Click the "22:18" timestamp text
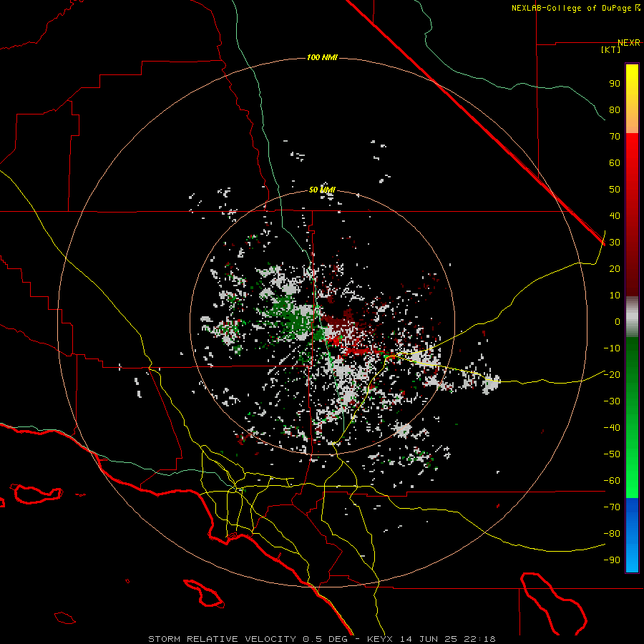644x644 pixels. click(x=479, y=639)
